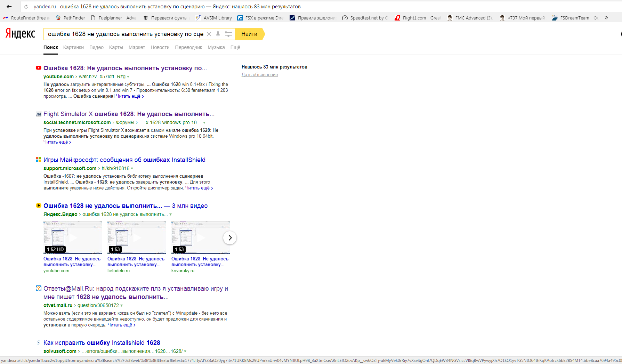Screen dimensions: 622x364
Task: Clear the search query with the X icon
Action: (209, 34)
